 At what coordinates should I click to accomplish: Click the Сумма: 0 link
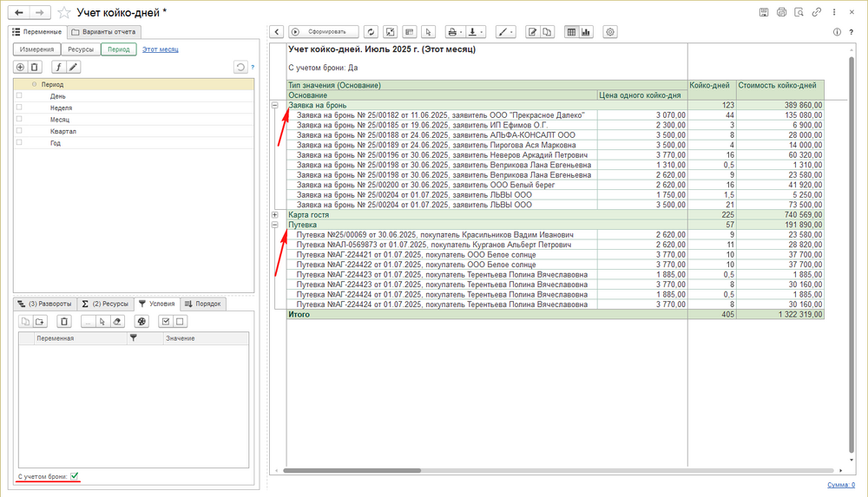pos(841,485)
